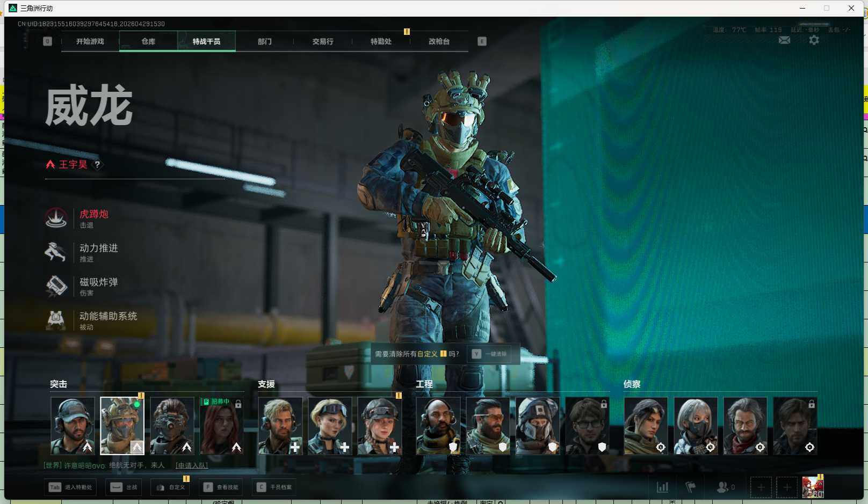
Task: Select the first 突击 operator with cap
Action: (x=73, y=426)
